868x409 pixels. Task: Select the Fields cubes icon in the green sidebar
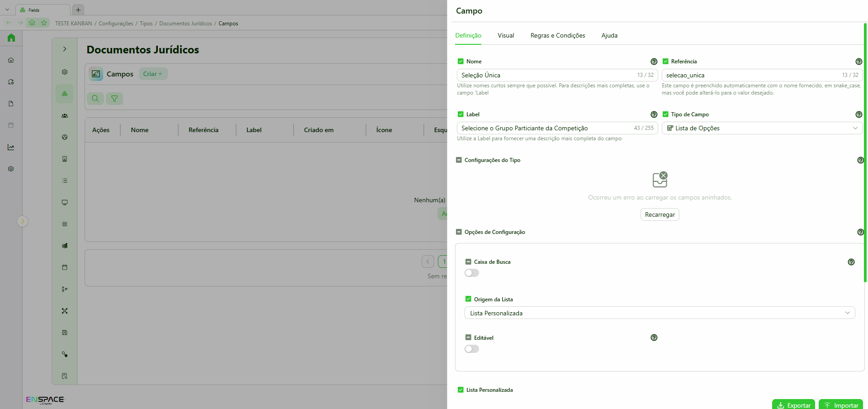[x=65, y=94]
